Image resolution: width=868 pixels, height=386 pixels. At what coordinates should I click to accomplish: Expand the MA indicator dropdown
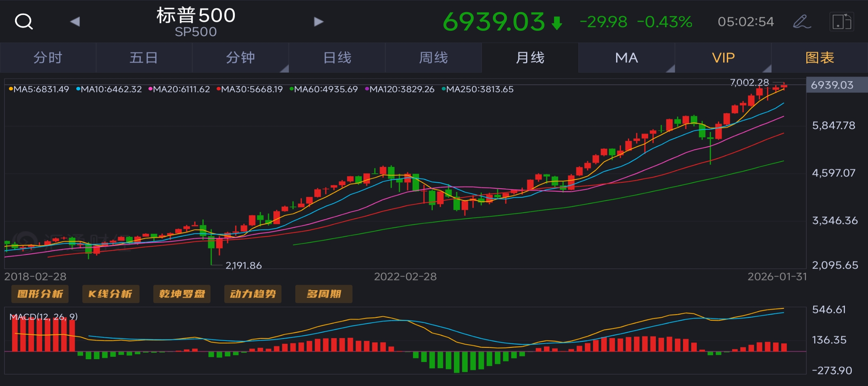[627, 58]
